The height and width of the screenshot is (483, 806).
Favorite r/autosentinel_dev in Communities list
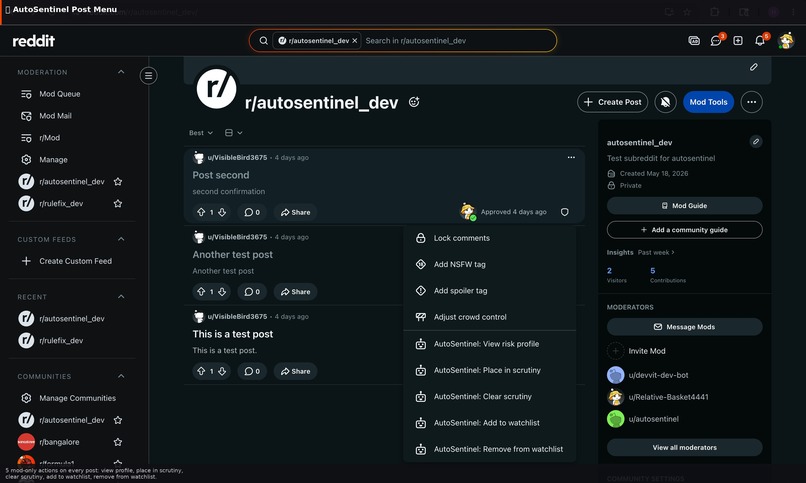coord(118,420)
